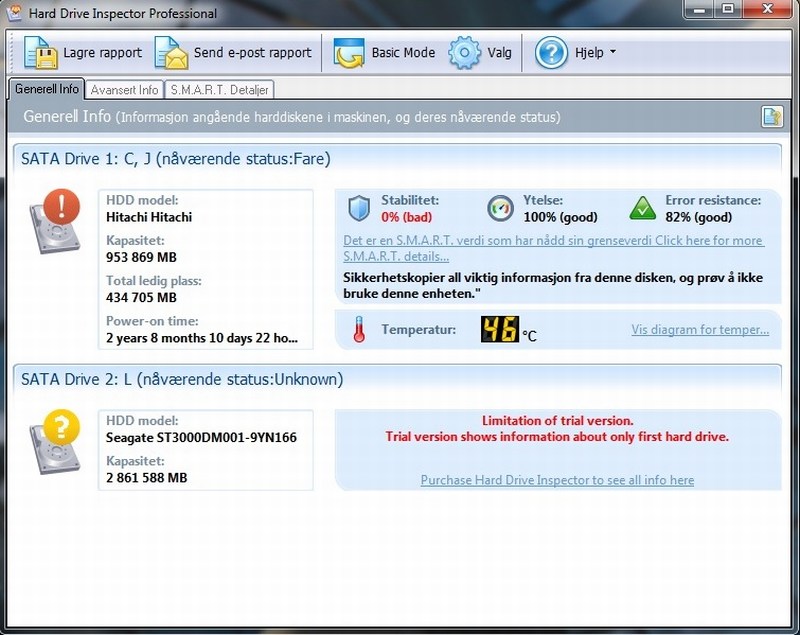
Task: Click the green Error resistance checkmark icon
Action: click(x=642, y=208)
